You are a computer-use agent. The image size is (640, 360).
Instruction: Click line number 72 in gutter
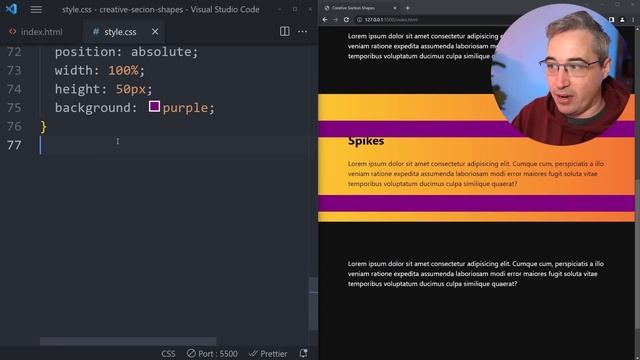click(14, 52)
